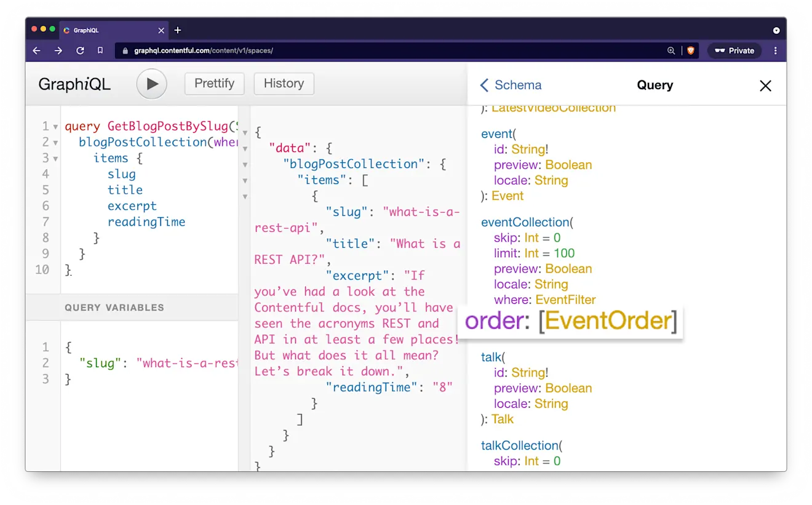Fold the "items" array in results
The image size is (812, 505).
point(245,181)
